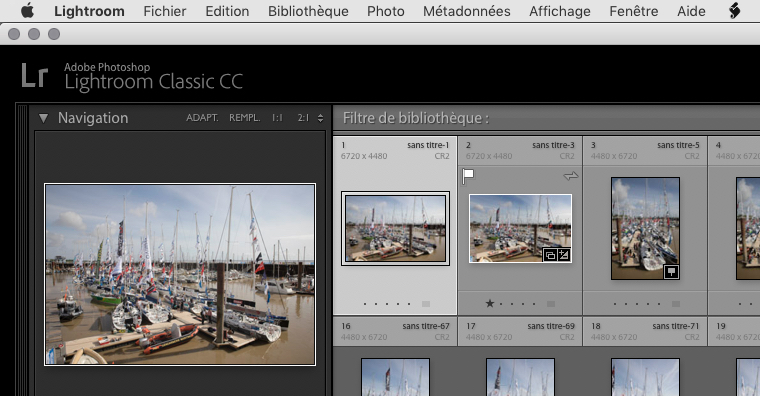Click the rating dots under photo 1

point(387,304)
